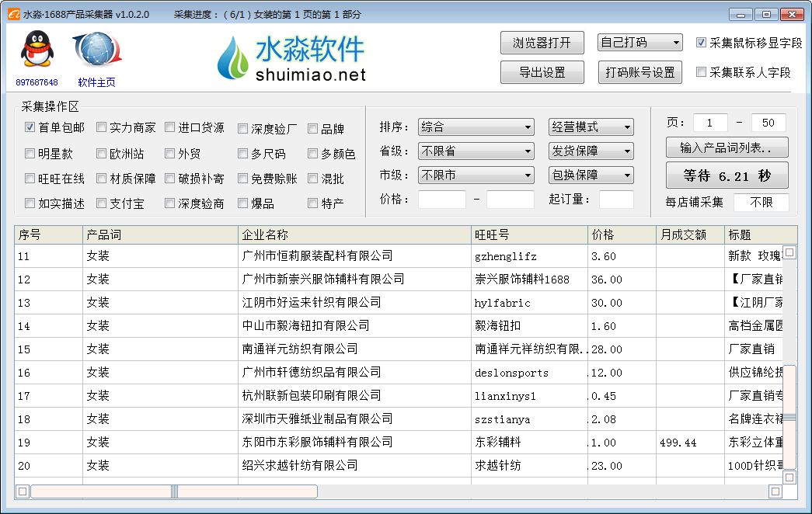This screenshot has height=514, width=812.
Task: Click the QQ number 897687648 link
Action: [37, 82]
